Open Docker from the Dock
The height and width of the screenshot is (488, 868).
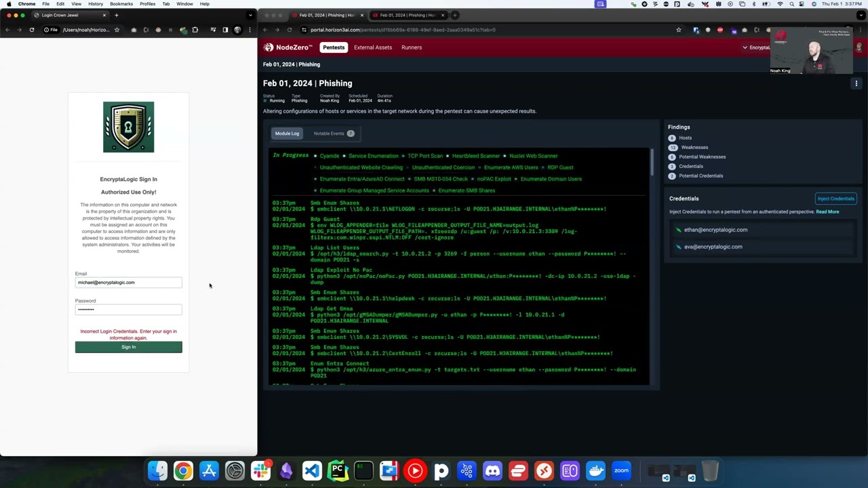(595, 470)
